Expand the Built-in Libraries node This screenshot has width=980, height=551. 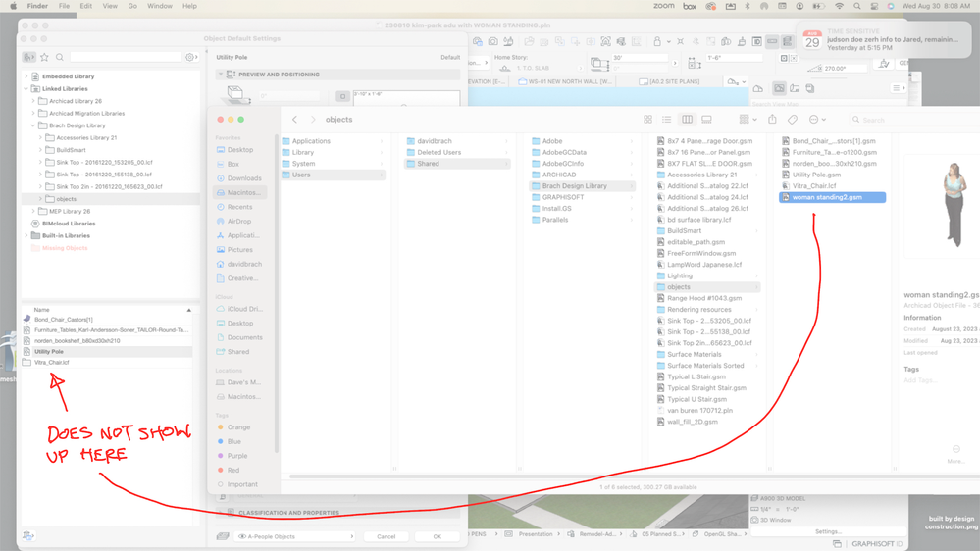pos(26,235)
